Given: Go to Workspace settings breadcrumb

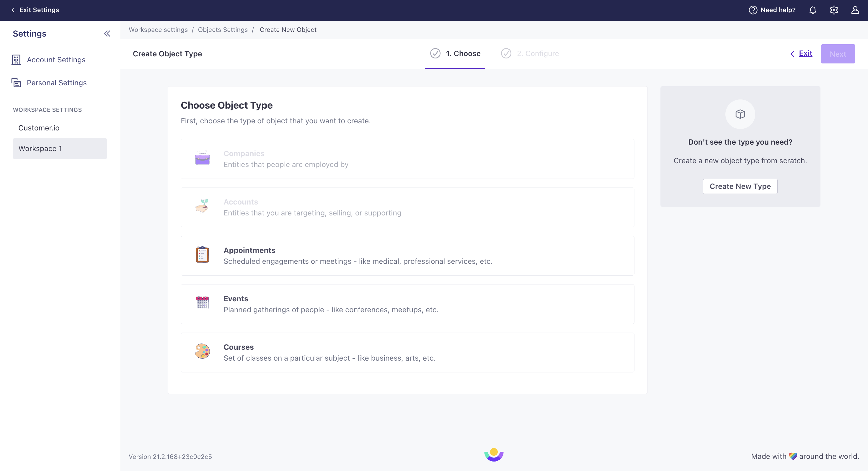Looking at the screenshot, I should [x=158, y=30].
